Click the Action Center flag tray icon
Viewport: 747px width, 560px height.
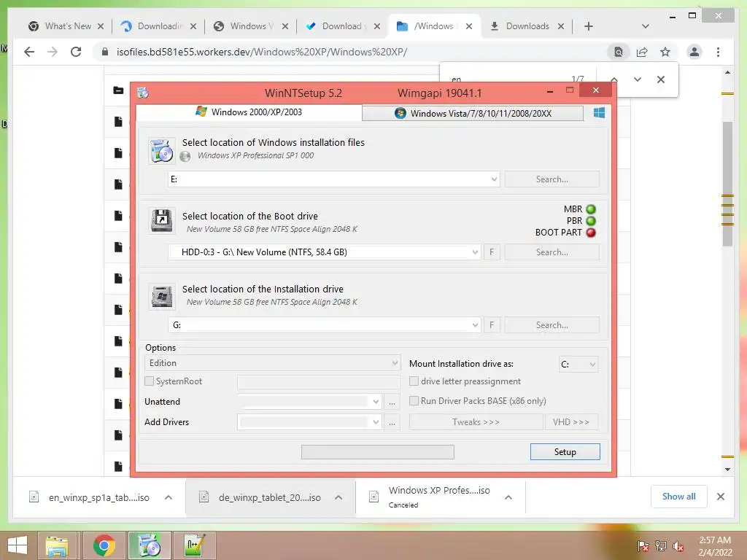(643, 546)
